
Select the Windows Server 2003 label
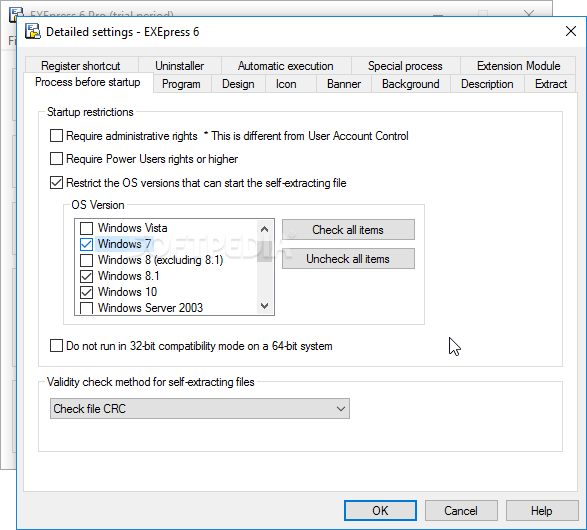pos(150,308)
